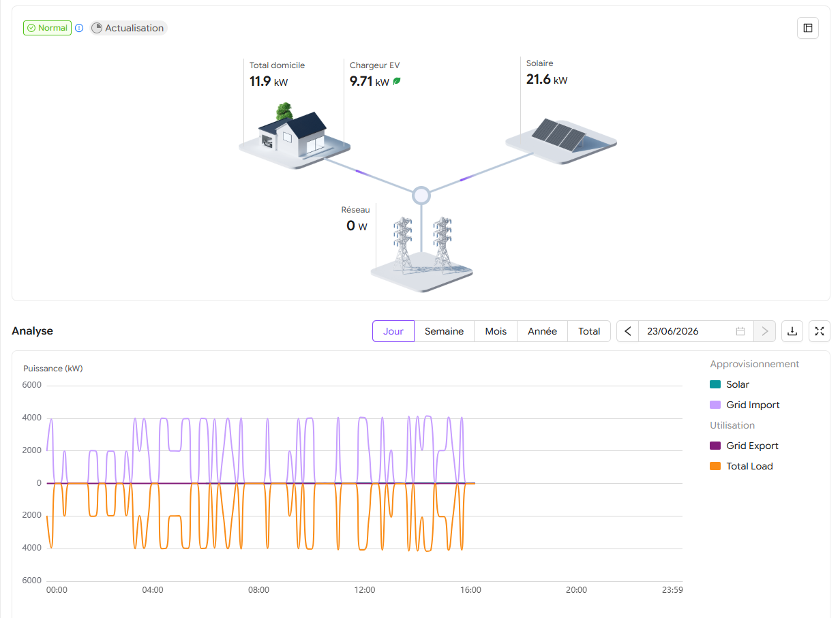840x618 pixels.
Task: Switch to the Semaine tab
Action: point(444,331)
